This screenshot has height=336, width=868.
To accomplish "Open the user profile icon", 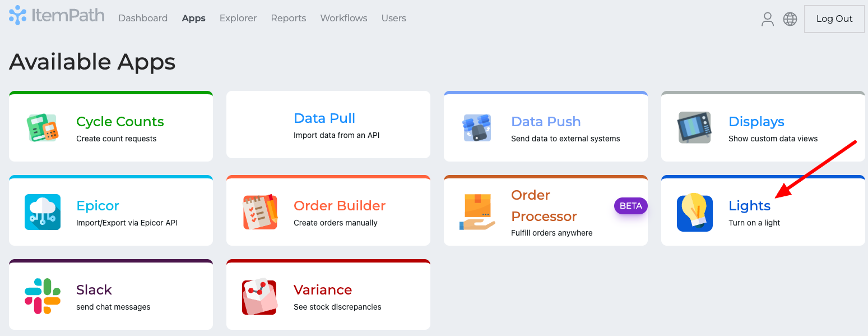I will tap(767, 19).
